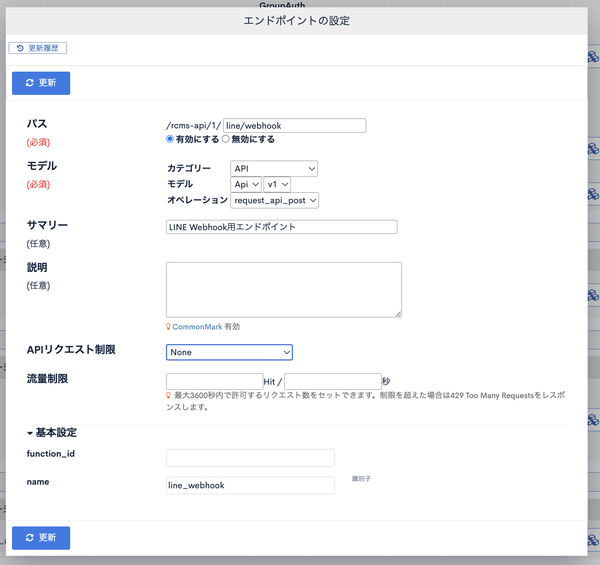Click the lightbulb hint icon beside CommonMark
This screenshot has height=565, width=600.
[168, 327]
